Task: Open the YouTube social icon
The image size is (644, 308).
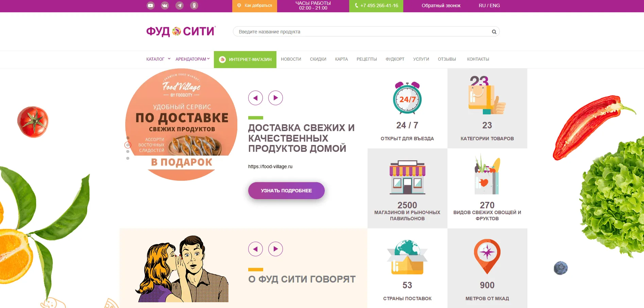Action: [x=151, y=5]
